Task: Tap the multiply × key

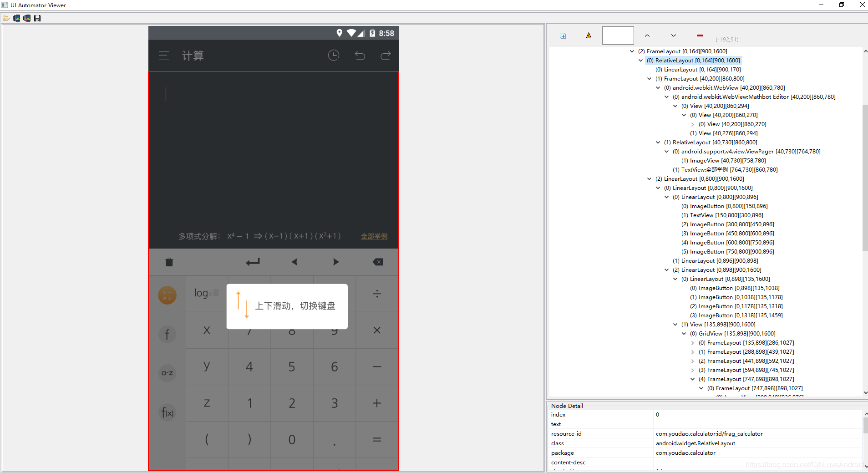Action: [x=377, y=330]
